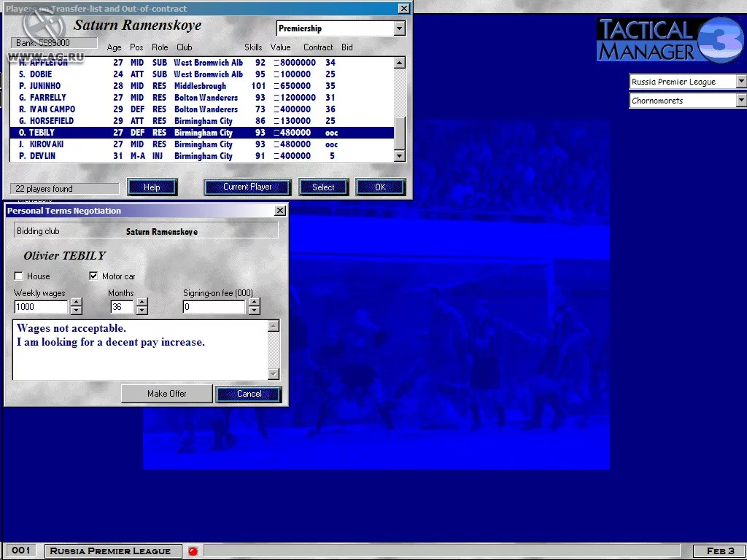Viewport: 747px width, 560px height.
Task: Select highlighted O. TEBILY row
Action: pos(201,133)
